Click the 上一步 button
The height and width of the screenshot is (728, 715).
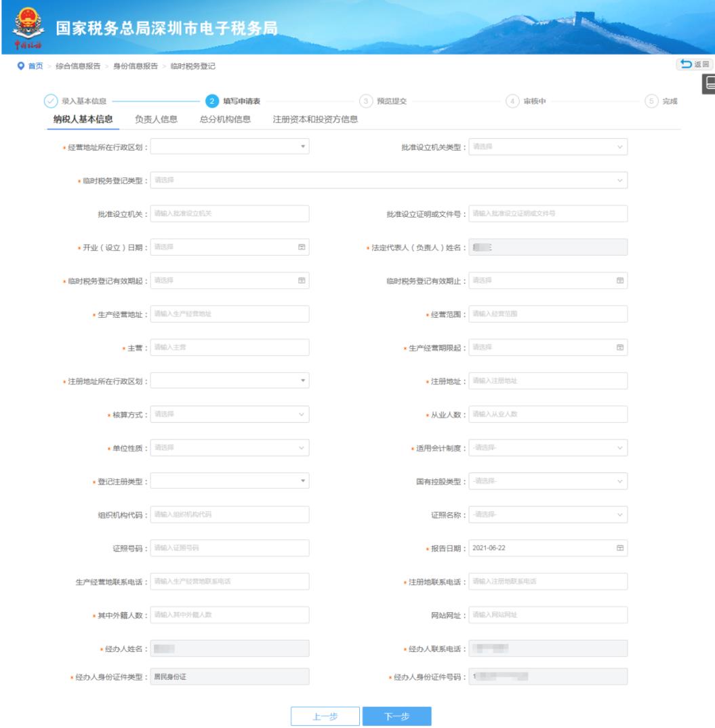click(x=325, y=716)
